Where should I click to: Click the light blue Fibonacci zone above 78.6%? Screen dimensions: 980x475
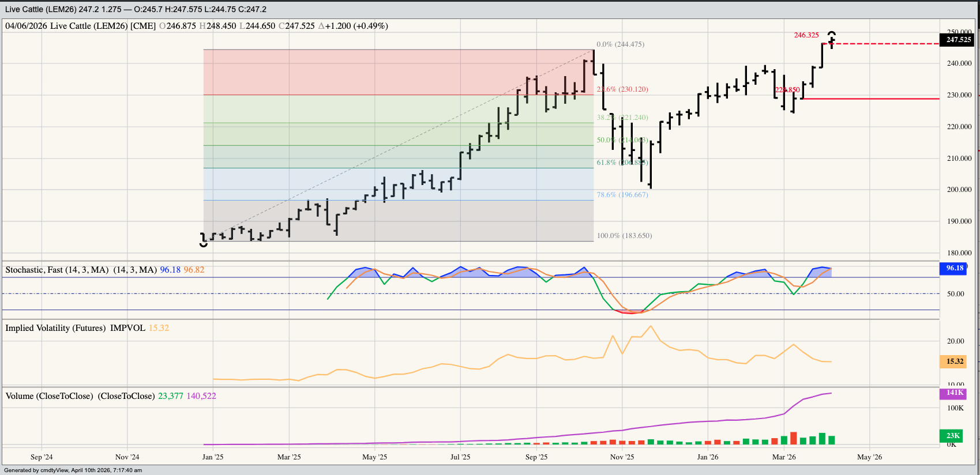point(398,184)
